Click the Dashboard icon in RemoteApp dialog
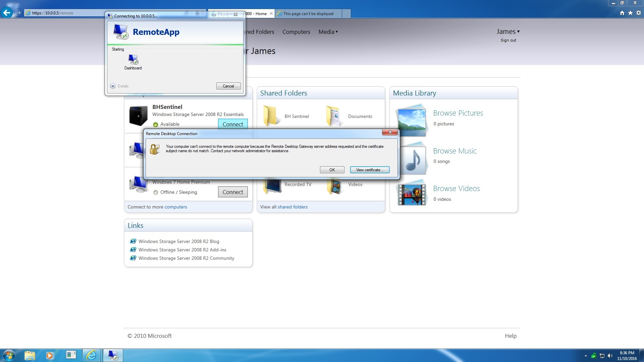Viewport: 644px width, 362px height. (133, 60)
